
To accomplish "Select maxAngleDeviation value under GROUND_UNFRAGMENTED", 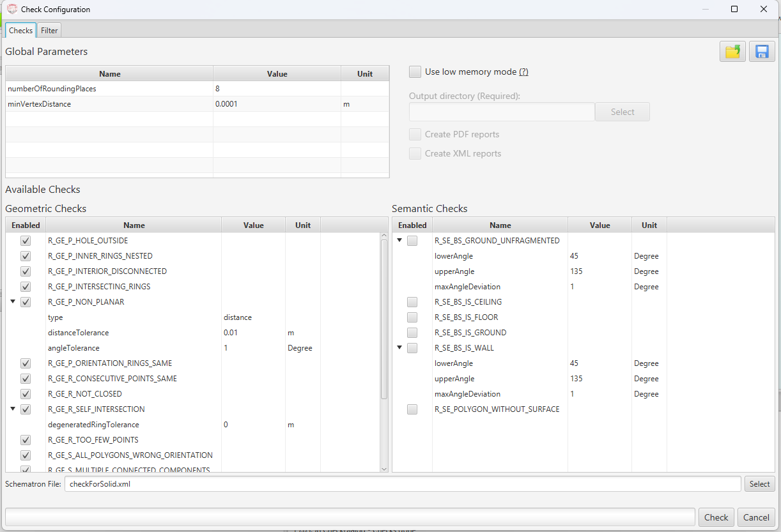I will pos(572,287).
